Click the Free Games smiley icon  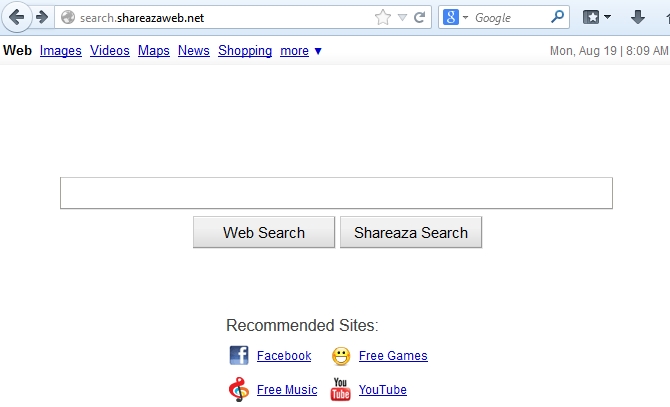click(x=341, y=356)
